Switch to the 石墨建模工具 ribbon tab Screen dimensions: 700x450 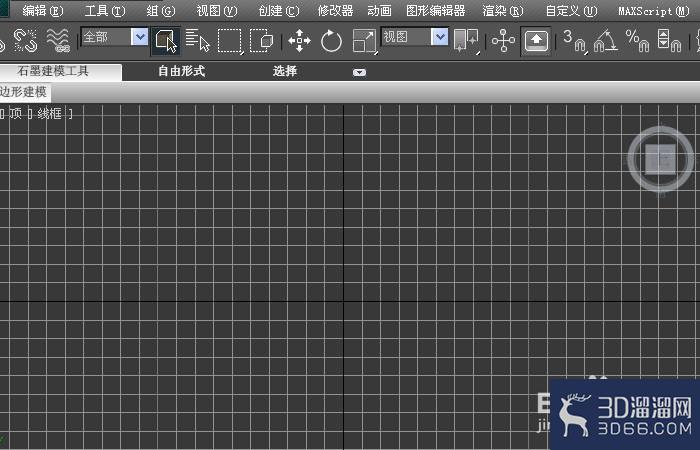pyautogui.click(x=60, y=71)
